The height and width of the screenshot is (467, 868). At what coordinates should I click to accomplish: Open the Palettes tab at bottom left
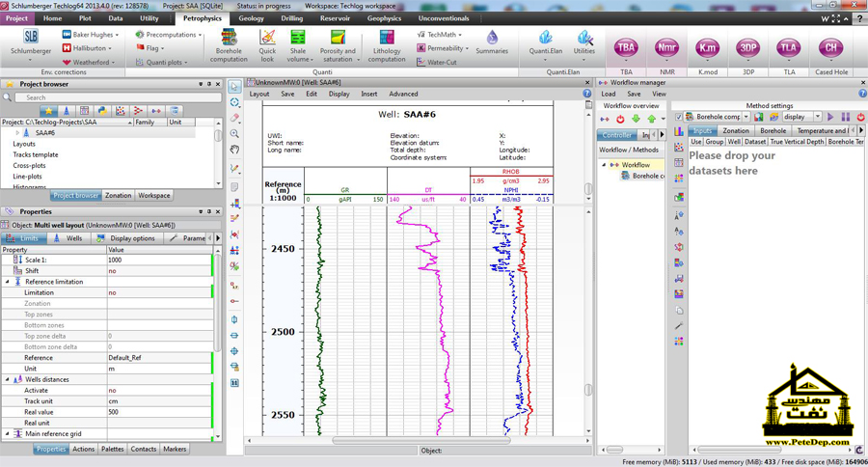click(x=113, y=450)
